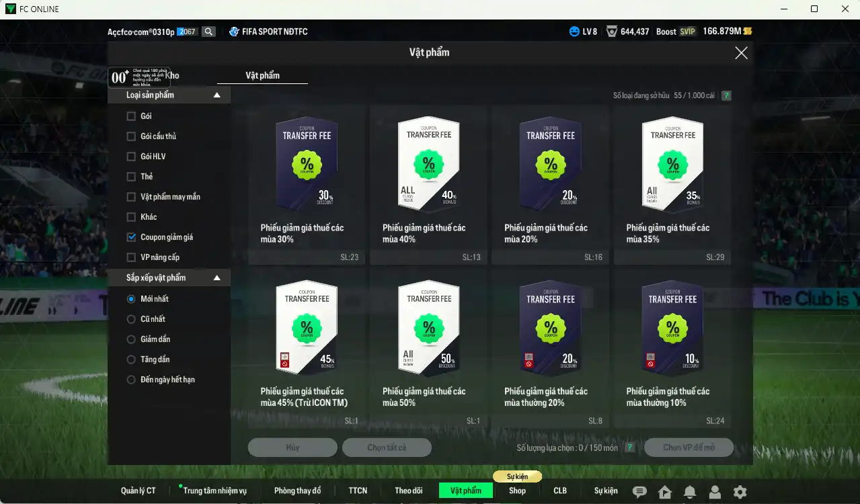Image resolution: width=860 pixels, height=504 pixels.
Task: Select the Cũ nhất sort option
Action: 131,319
